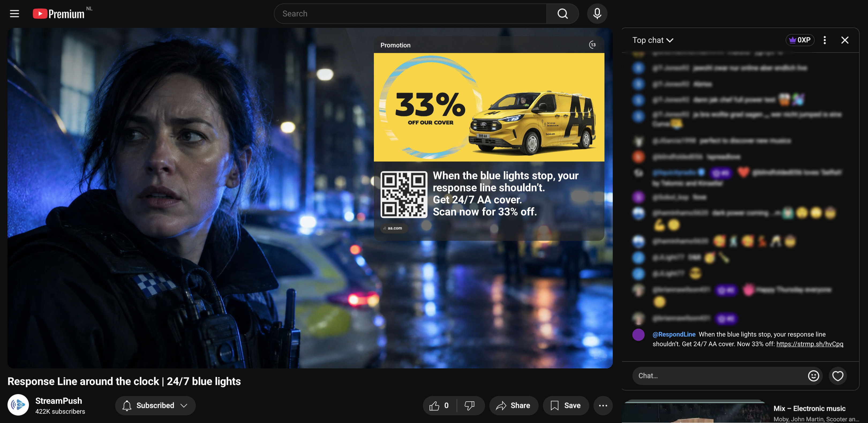The height and width of the screenshot is (423, 868).
Task: Click the @RespondLine purple avatar
Action: (638, 335)
